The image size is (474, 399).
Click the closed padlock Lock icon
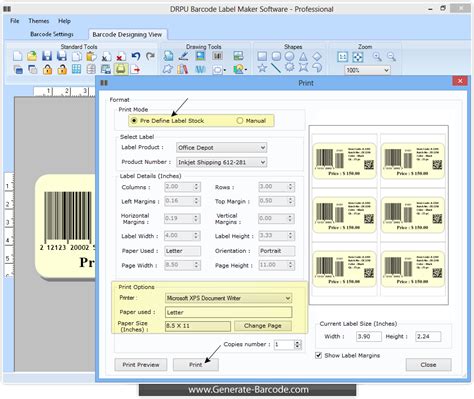pos(47,69)
